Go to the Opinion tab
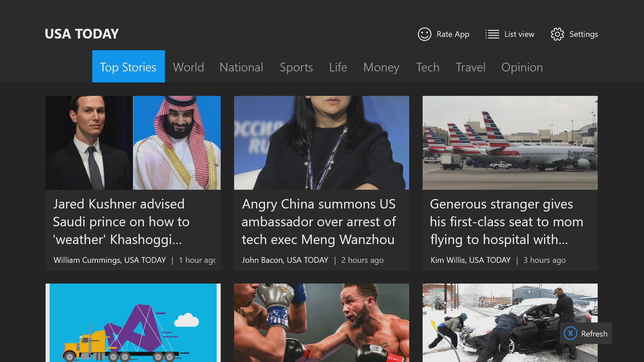Image resolution: width=644 pixels, height=362 pixels. pyautogui.click(x=522, y=67)
